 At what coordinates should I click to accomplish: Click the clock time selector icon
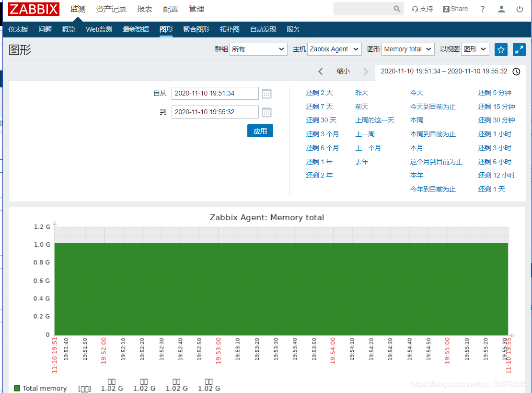click(516, 71)
